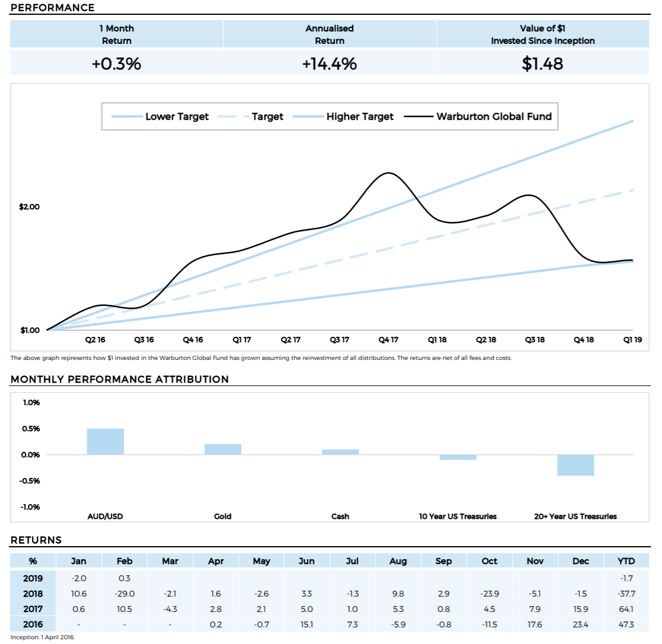The image size is (662, 644).
Task: Click the -2.0 Jan 2019 cell
Action: pyautogui.click(x=79, y=579)
